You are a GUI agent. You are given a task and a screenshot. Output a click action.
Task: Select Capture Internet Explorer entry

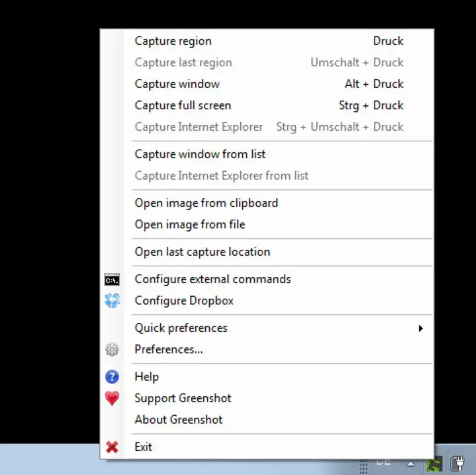pos(267,127)
